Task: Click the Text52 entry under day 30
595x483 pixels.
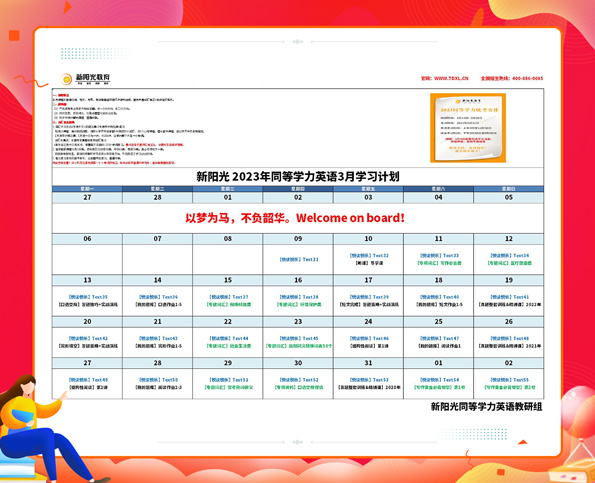Action: (x=299, y=380)
